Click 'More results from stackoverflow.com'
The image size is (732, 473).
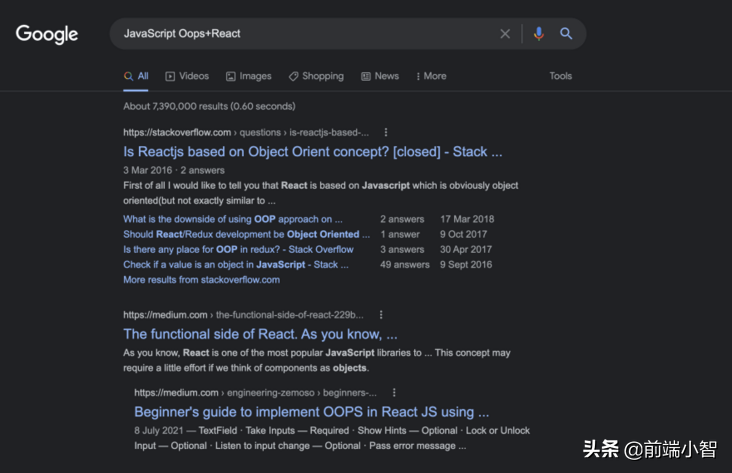point(202,280)
